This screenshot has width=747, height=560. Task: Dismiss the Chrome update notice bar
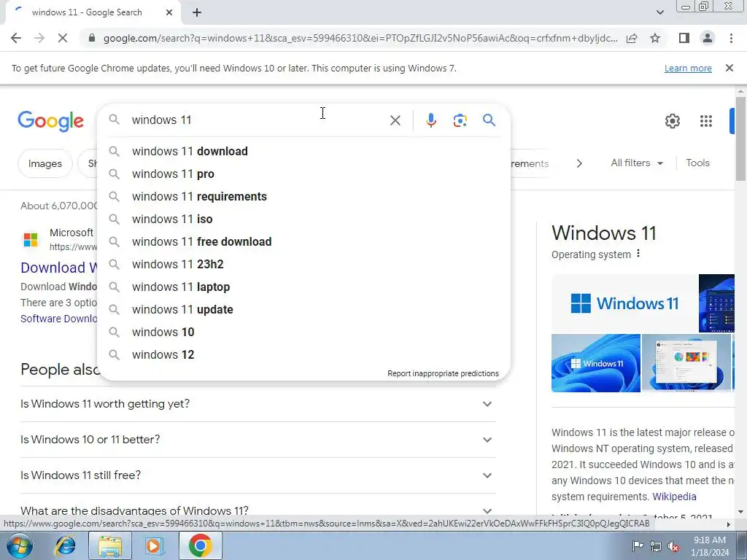[729, 68]
